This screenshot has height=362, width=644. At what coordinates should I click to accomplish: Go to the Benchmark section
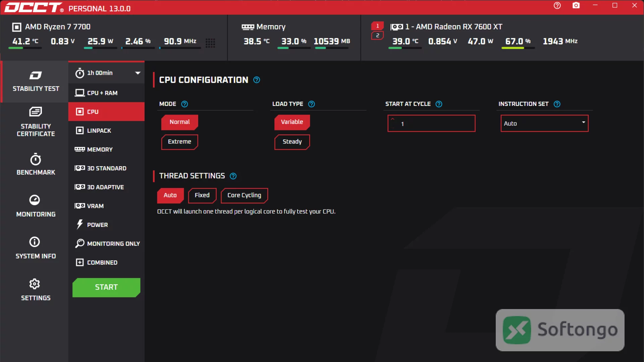coord(36,164)
